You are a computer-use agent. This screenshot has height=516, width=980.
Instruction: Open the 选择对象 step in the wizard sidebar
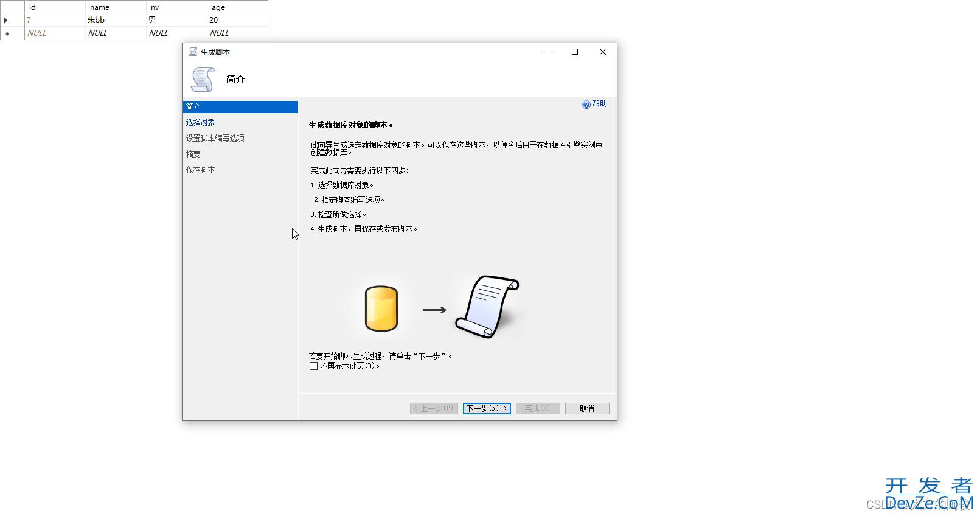pos(201,122)
